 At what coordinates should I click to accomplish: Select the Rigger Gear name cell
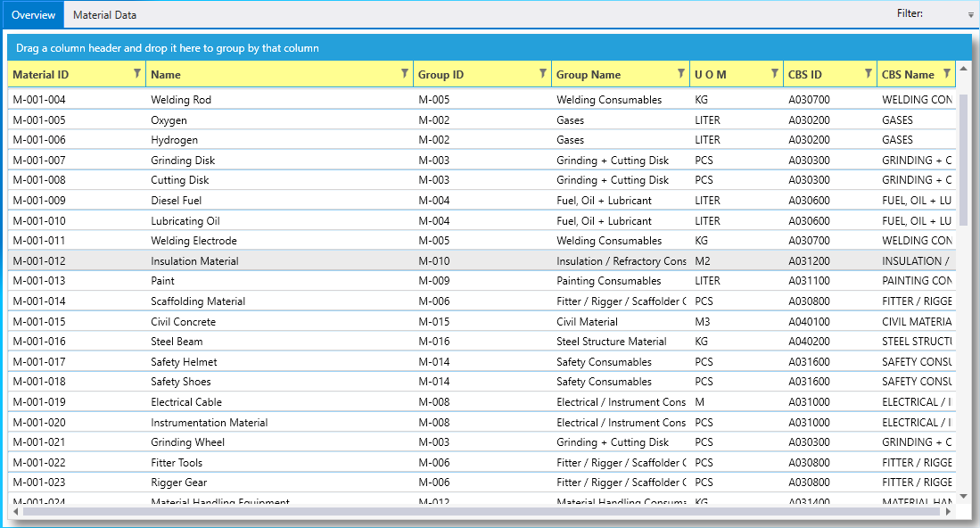pos(279,483)
